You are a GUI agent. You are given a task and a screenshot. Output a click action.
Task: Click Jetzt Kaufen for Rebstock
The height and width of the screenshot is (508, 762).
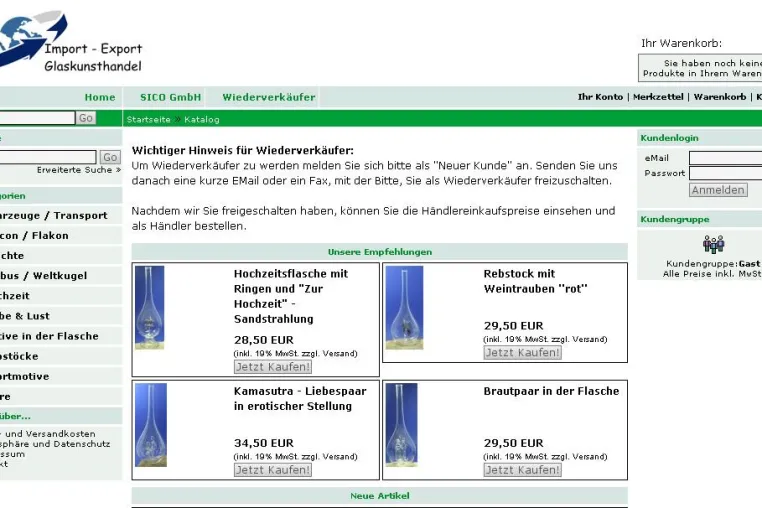[x=522, y=353]
